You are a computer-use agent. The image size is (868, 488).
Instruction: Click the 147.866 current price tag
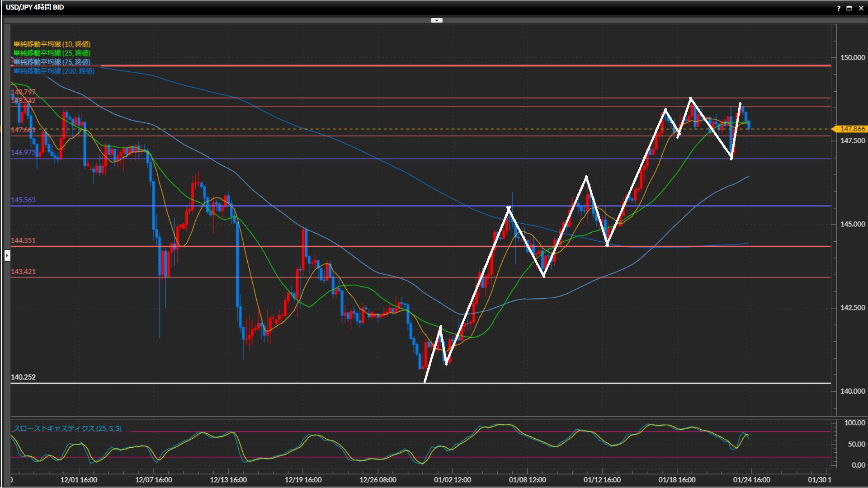[852, 129]
